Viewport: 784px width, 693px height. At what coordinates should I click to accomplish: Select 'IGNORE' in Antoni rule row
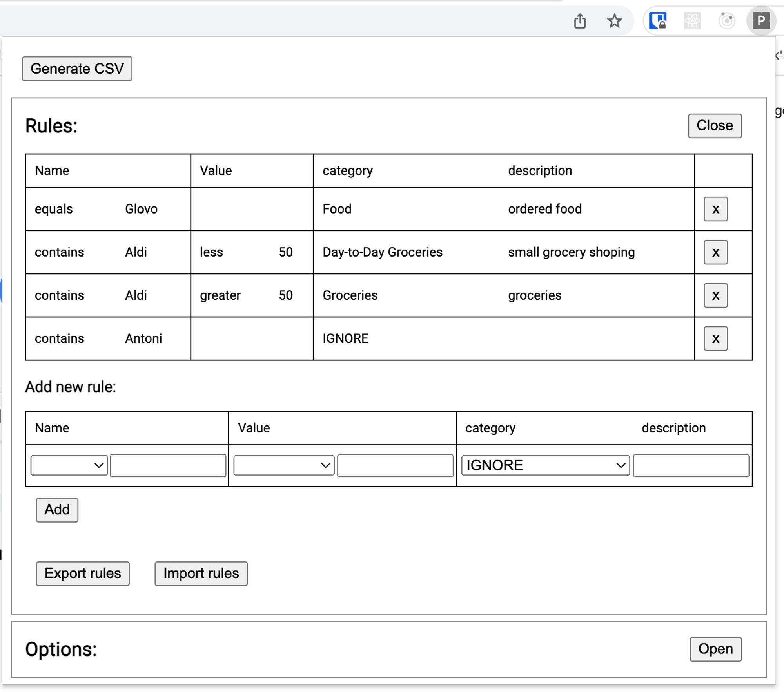click(x=345, y=338)
